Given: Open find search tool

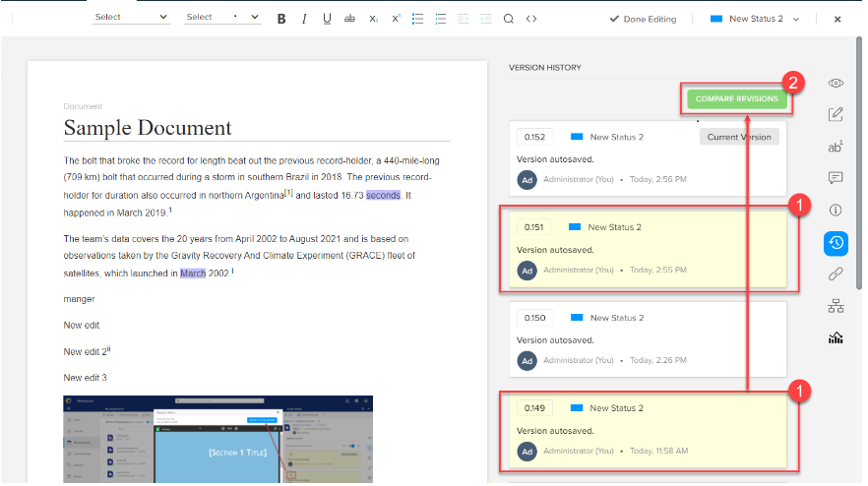Looking at the screenshot, I should click(508, 19).
